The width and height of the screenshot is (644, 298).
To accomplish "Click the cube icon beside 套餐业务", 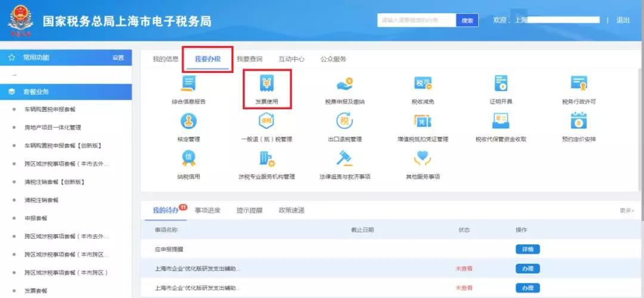I will [11, 92].
